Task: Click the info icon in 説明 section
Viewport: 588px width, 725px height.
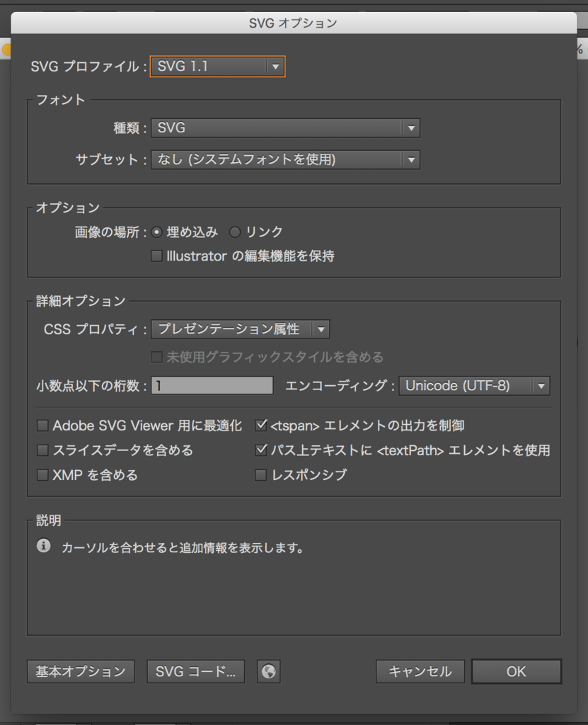Action: (43, 546)
